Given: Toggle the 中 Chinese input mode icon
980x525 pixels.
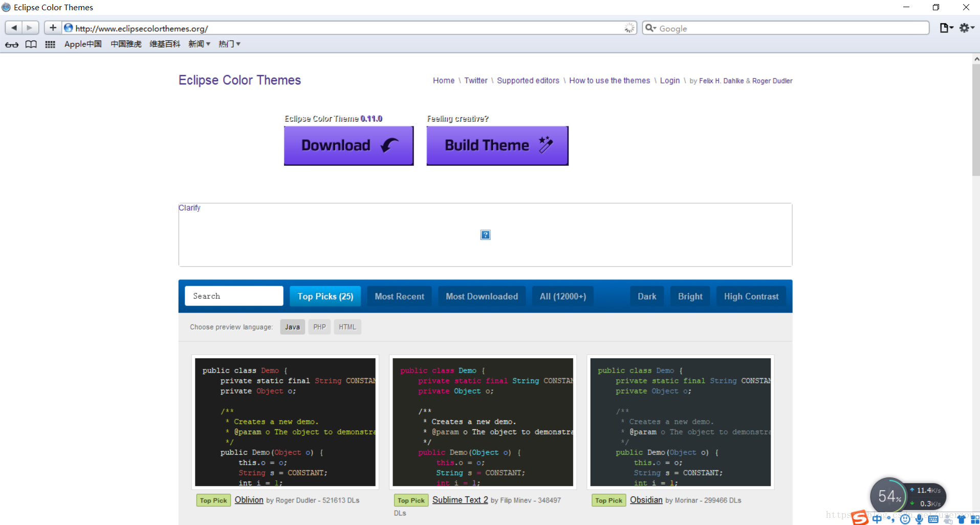Looking at the screenshot, I should [x=877, y=519].
